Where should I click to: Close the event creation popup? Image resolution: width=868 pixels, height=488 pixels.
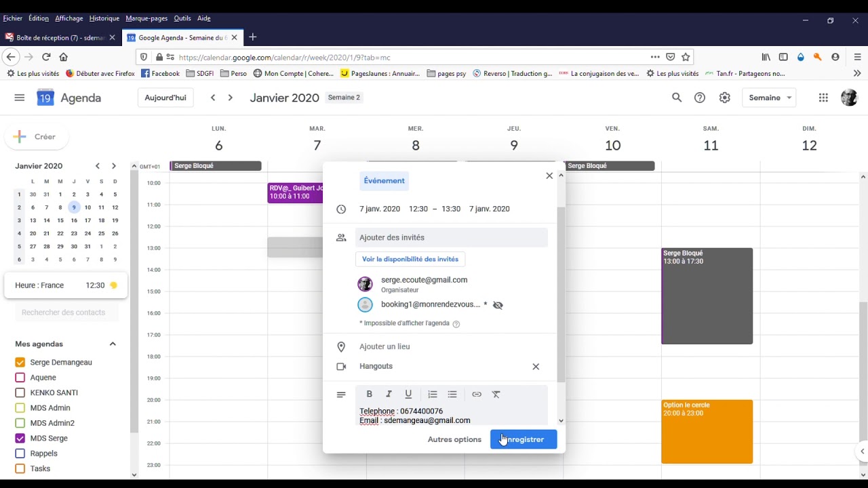549,176
